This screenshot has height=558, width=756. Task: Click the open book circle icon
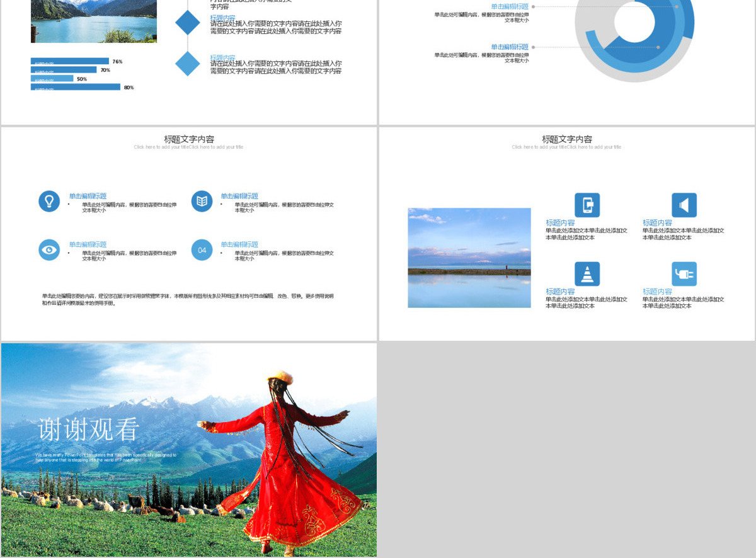click(202, 201)
